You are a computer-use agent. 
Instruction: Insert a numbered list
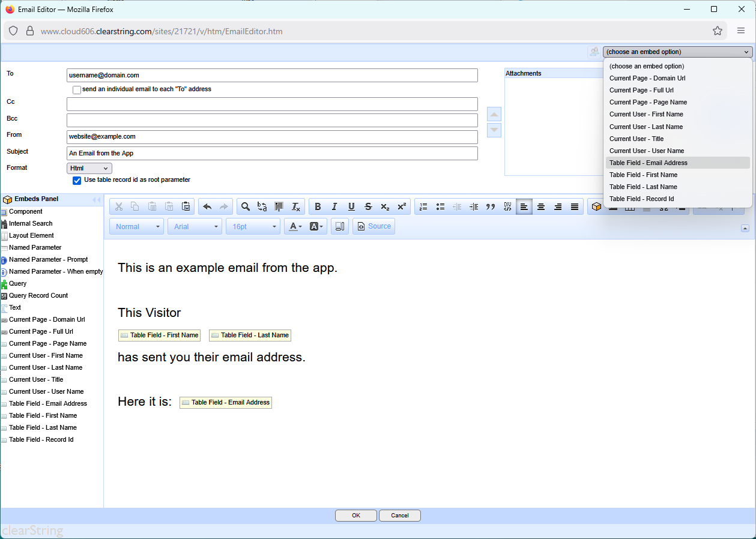click(423, 206)
